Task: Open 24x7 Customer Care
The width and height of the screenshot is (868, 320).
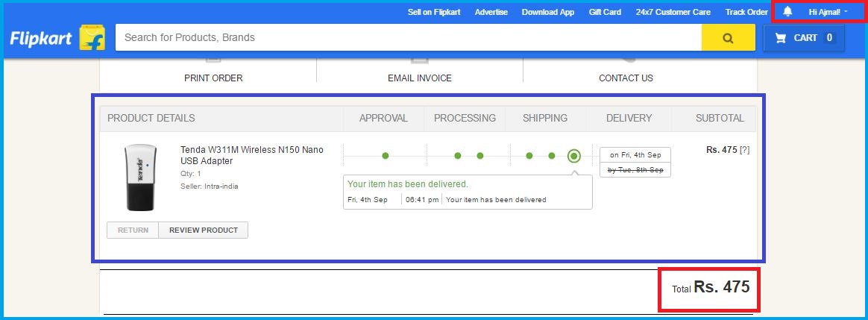Action: tap(673, 12)
